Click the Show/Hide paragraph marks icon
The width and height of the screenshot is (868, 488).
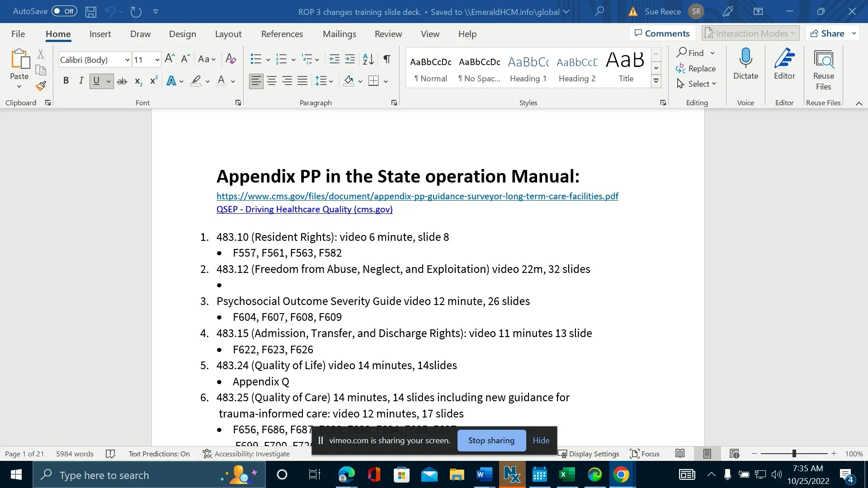tap(387, 59)
